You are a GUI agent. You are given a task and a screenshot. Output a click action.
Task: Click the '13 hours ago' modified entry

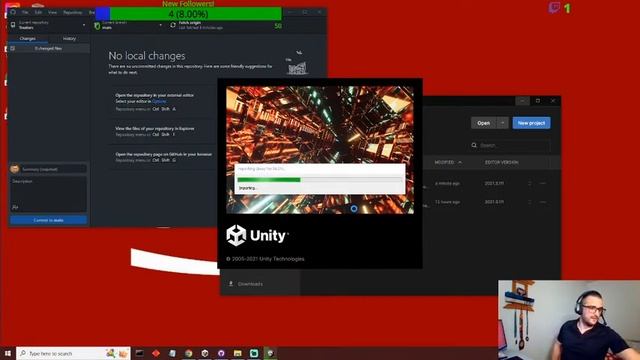[447, 202]
